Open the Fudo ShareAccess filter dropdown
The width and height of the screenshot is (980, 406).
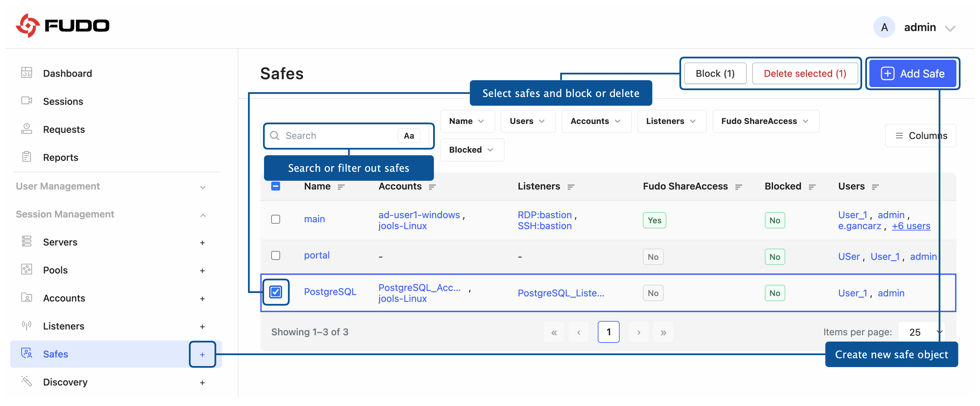[765, 121]
